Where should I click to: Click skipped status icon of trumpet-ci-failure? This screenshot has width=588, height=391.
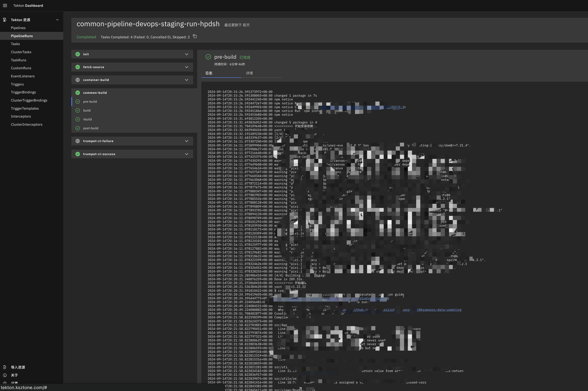point(78,141)
